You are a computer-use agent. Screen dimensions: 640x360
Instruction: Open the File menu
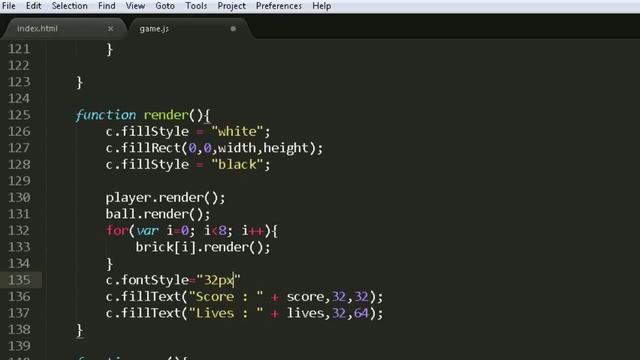(x=9, y=6)
